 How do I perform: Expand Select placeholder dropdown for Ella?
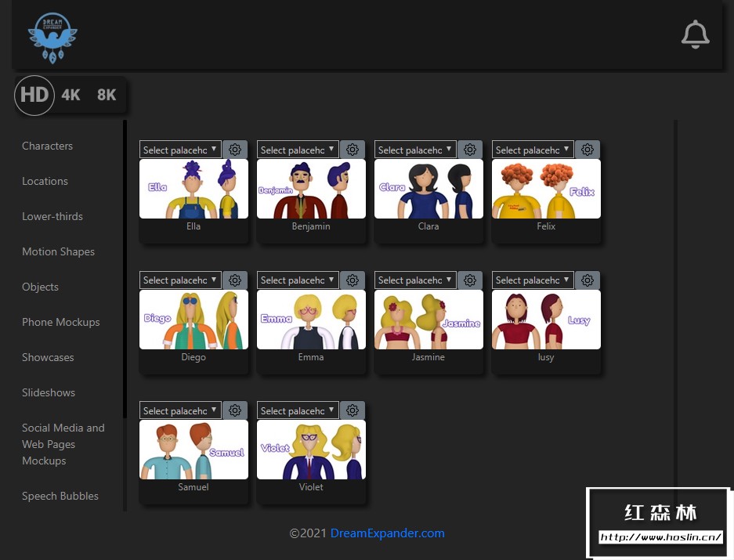(180, 150)
